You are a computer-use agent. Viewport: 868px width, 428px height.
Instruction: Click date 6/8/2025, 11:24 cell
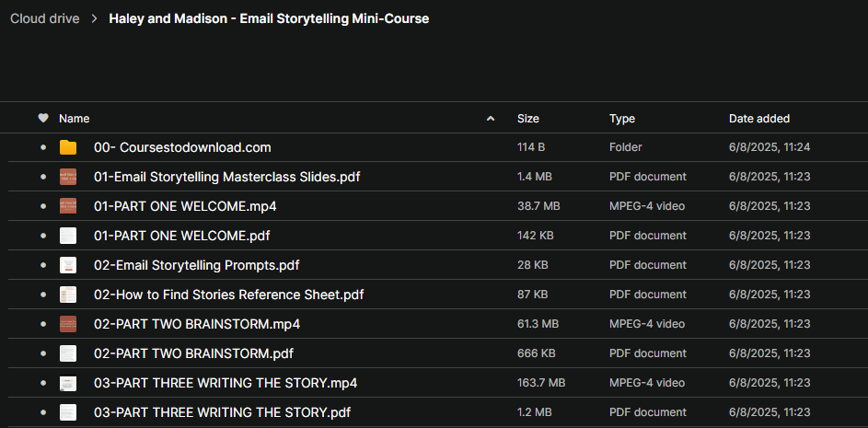pos(770,147)
